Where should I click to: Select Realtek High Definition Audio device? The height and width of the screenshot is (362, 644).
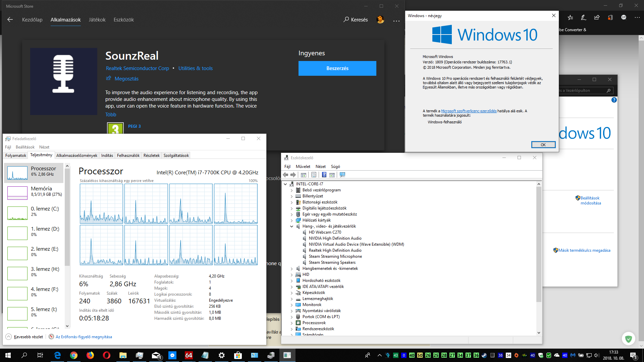(x=335, y=250)
